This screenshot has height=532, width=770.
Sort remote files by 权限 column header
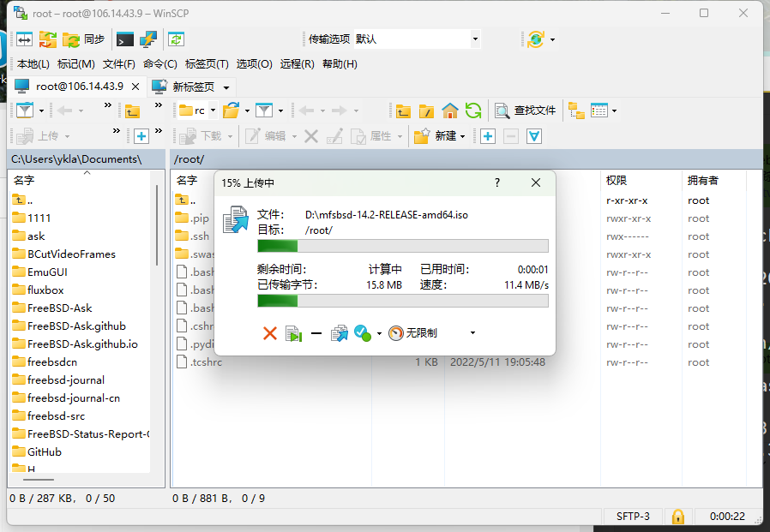(x=641, y=180)
